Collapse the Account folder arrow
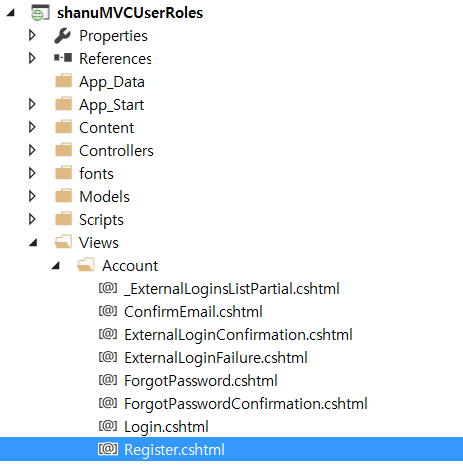 click(56, 266)
